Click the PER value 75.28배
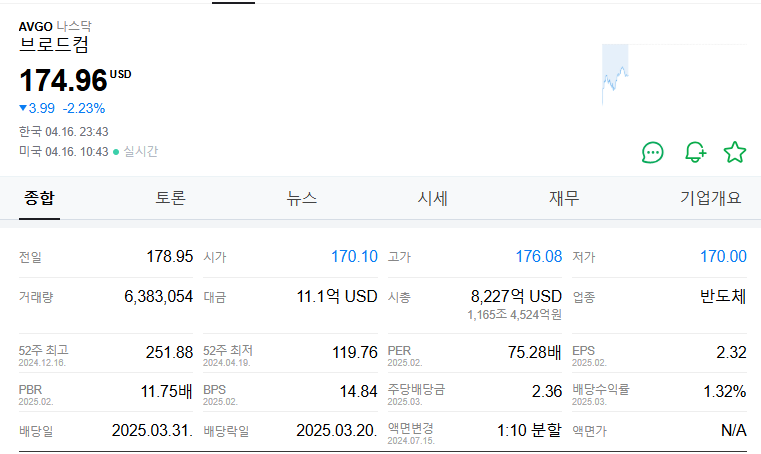This screenshot has height=454, width=761. coord(535,353)
